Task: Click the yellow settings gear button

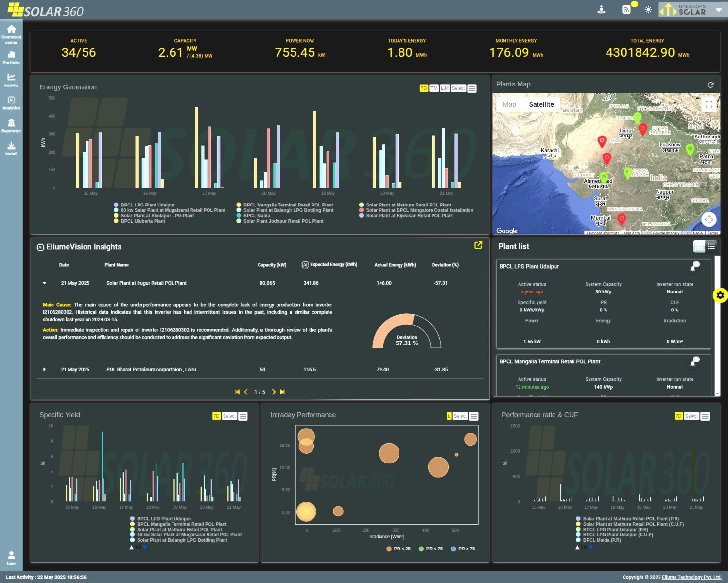Action: click(720, 295)
